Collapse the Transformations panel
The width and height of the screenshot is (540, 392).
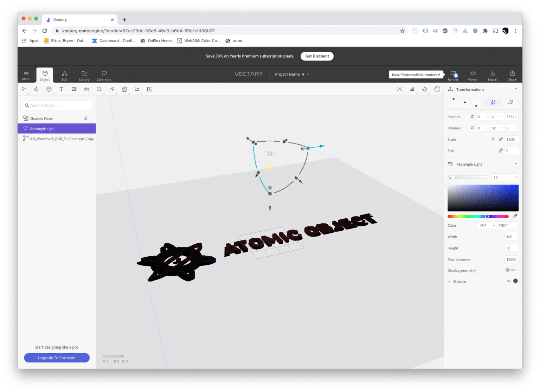pyautogui.click(x=516, y=89)
